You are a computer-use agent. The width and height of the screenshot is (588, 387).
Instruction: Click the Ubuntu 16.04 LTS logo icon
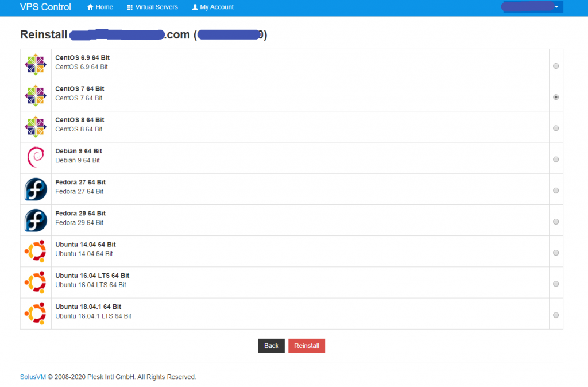tap(36, 282)
